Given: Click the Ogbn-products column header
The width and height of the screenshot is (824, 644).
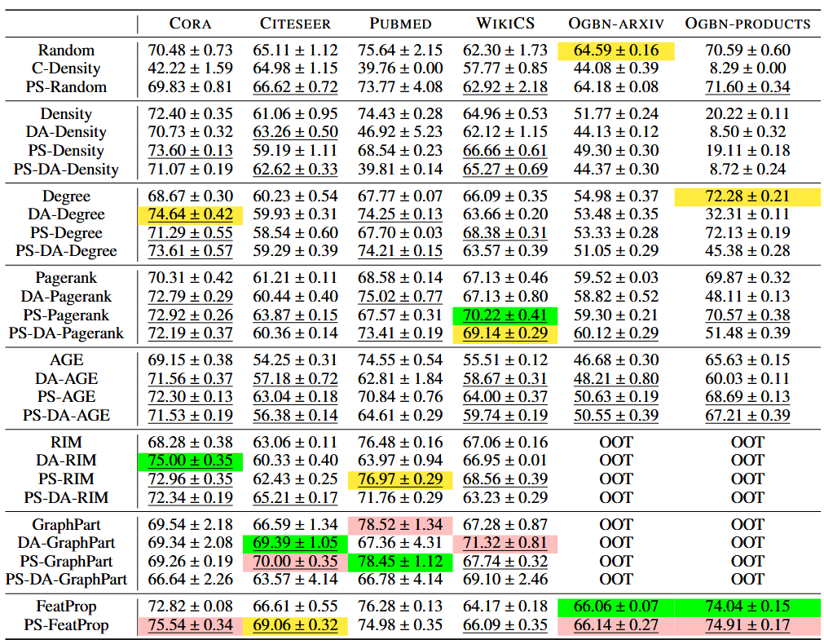Looking at the screenshot, I should [x=748, y=24].
